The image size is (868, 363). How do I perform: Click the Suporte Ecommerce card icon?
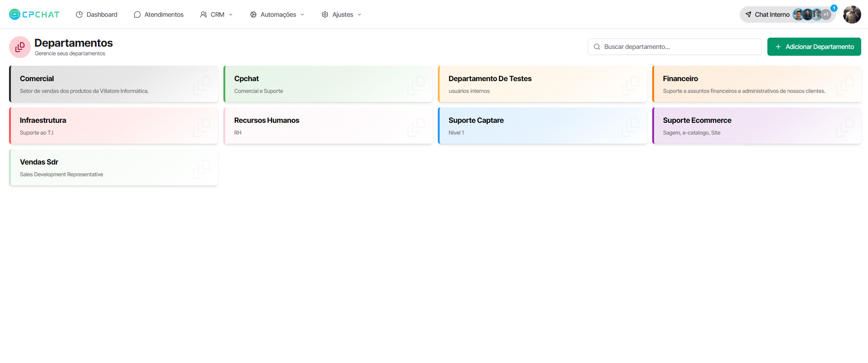tap(845, 127)
